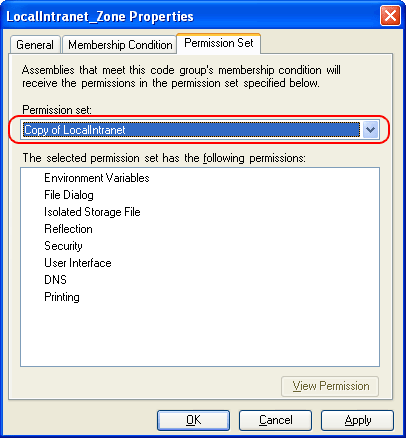Select File Dialog permission
Image resolution: width=406 pixels, height=438 pixels.
click(69, 195)
